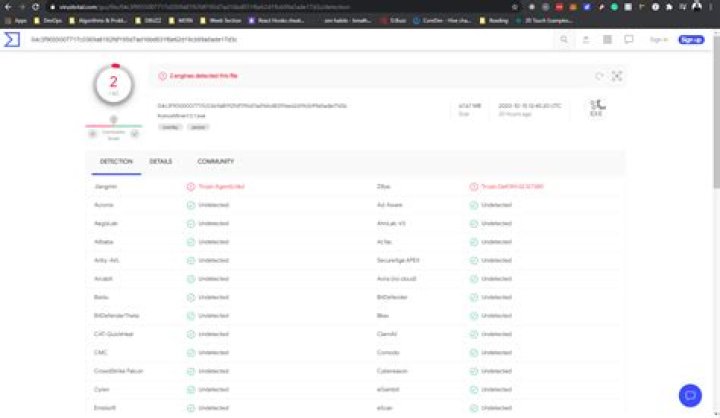Click the search magnifier icon in header
Screen dimensions: 720x418
(x=566, y=40)
